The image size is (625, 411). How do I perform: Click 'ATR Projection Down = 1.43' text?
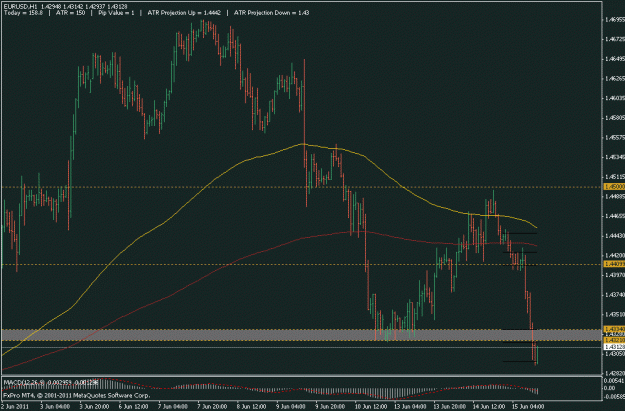pyautogui.click(x=271, y=13)
